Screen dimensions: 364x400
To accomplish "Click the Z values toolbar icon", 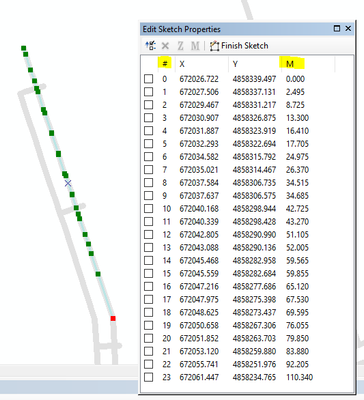I will [x=180, y=46].
